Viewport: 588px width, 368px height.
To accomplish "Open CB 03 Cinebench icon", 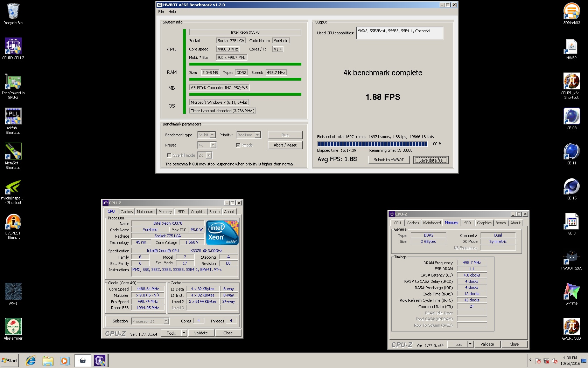I will click(x=572, y=119).
